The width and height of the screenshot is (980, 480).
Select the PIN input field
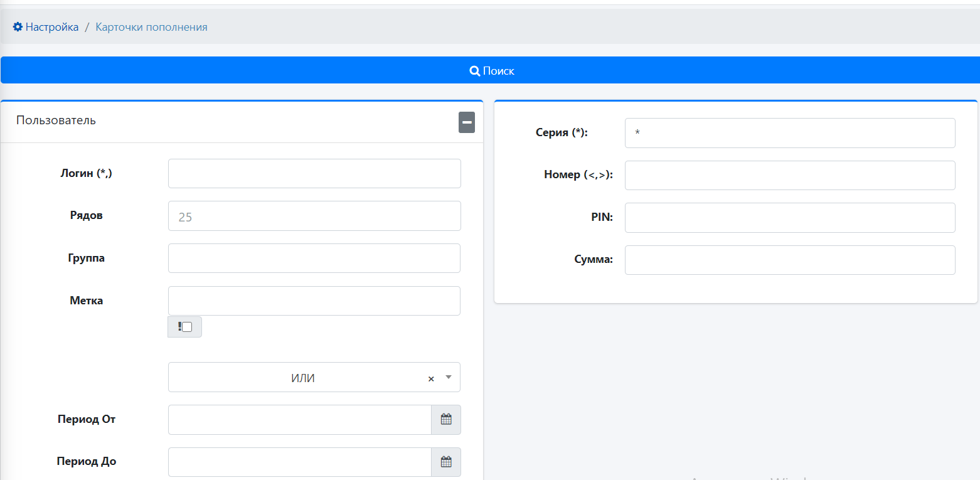(x=790, y=218)
